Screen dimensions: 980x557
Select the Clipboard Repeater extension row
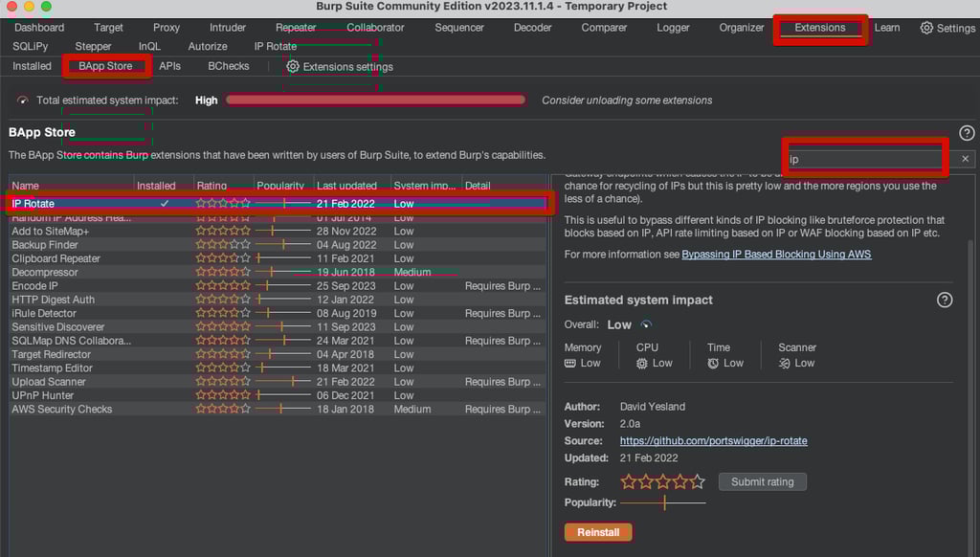point(278,258)
